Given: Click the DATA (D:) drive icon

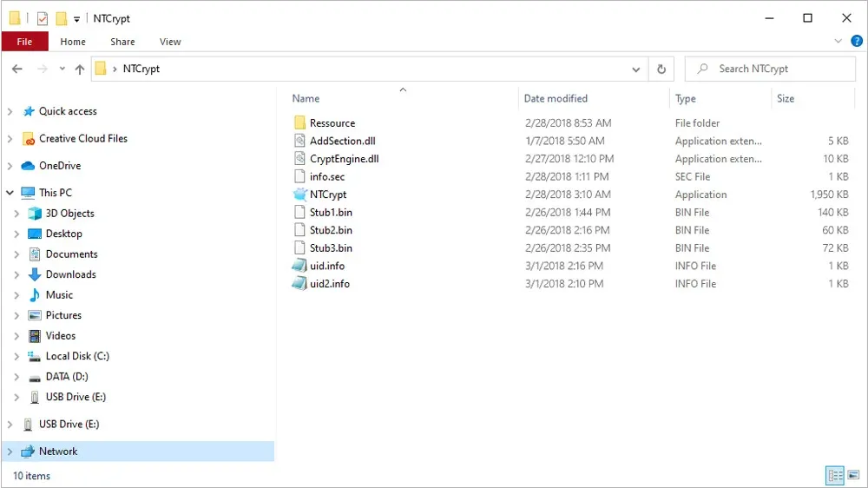Looking at the screenshot, I should (35, 378).
